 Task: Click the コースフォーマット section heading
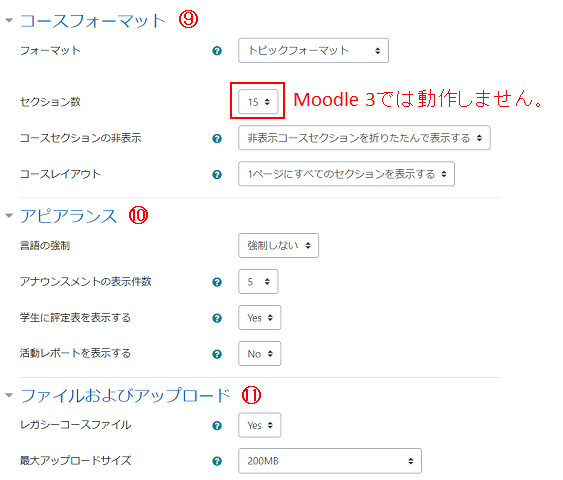93,20
